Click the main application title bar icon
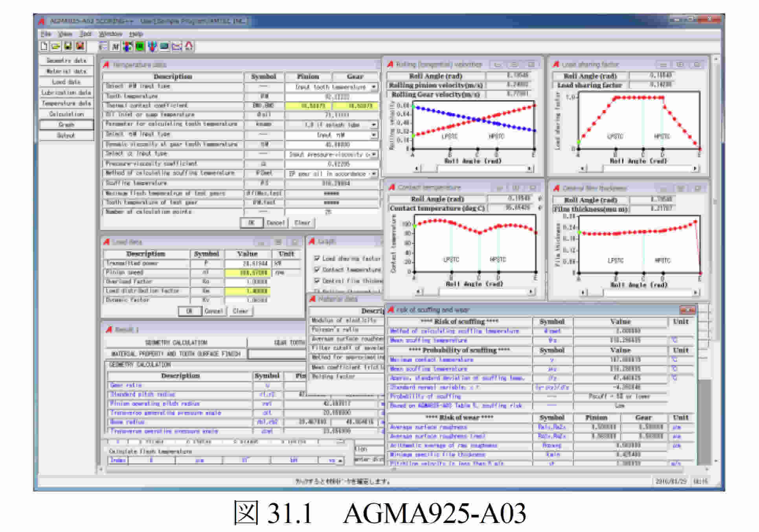Viewport: 759px width, 532px height. [x=42, y=21]
